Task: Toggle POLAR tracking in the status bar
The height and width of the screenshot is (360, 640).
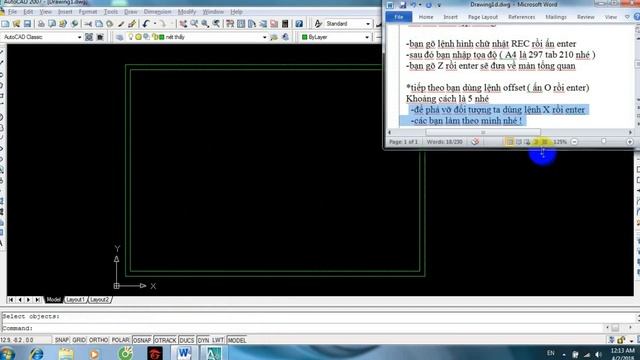Action: click(120, 340)
